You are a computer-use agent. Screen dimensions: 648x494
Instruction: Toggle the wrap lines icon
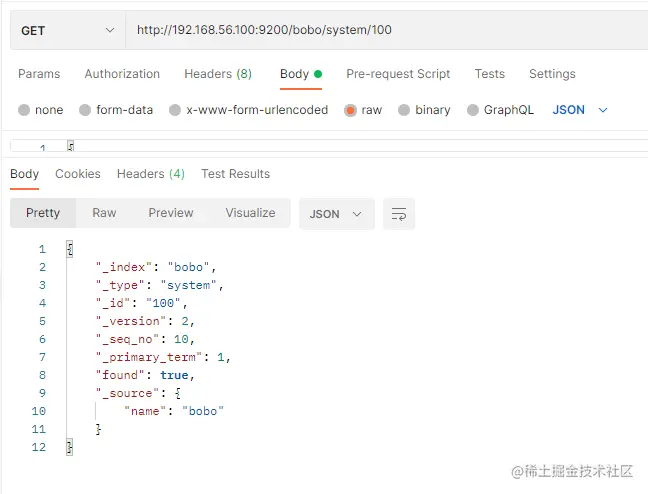pos(399,214)
